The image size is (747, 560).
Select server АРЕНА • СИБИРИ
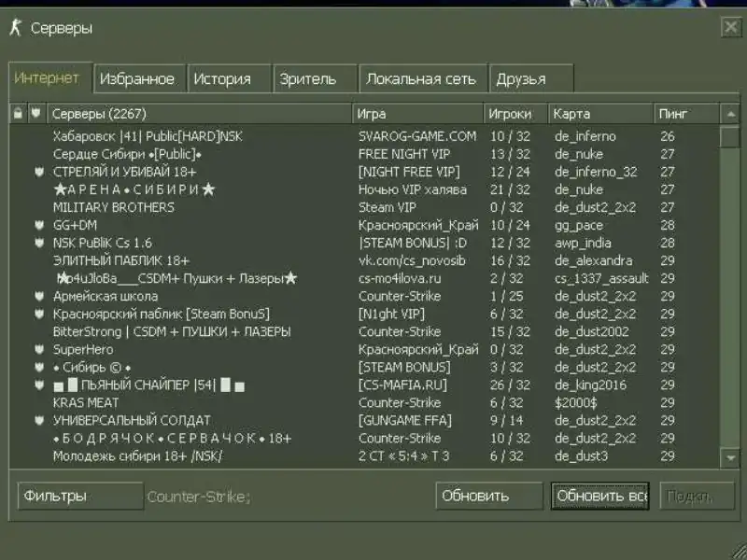365,189
